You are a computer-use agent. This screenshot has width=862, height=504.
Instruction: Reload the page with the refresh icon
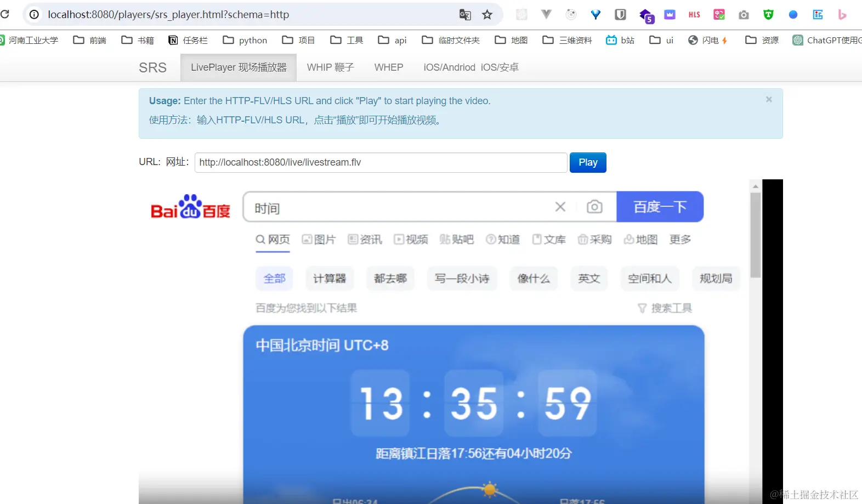[5, 14]
